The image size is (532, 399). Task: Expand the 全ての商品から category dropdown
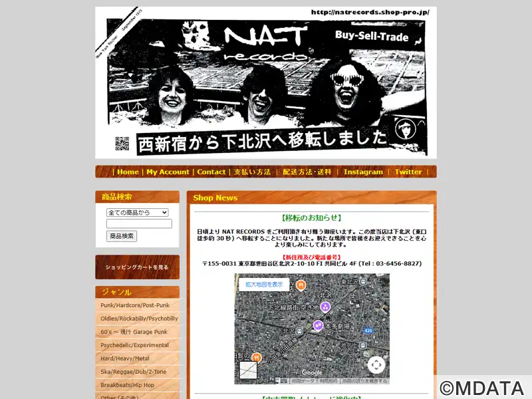(x=138, y=212)
